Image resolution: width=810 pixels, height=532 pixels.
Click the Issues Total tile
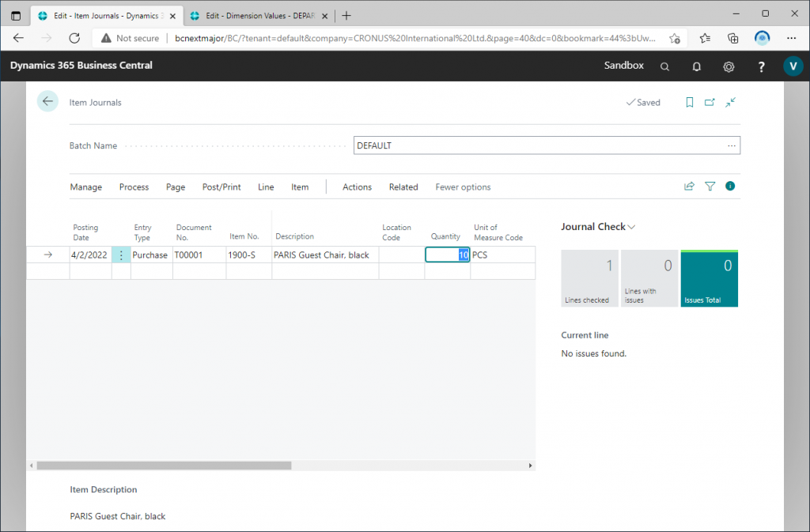click(x=709, y=279)
